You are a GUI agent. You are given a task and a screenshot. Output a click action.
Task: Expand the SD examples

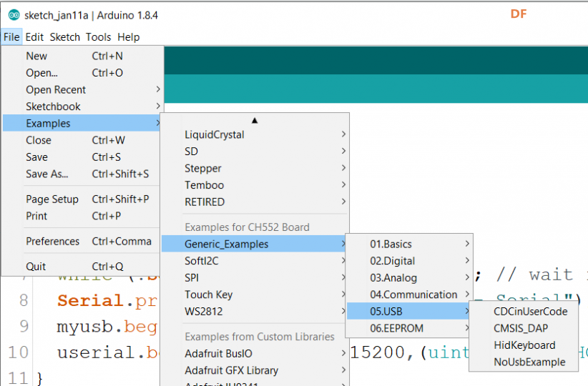click(255, 152)
